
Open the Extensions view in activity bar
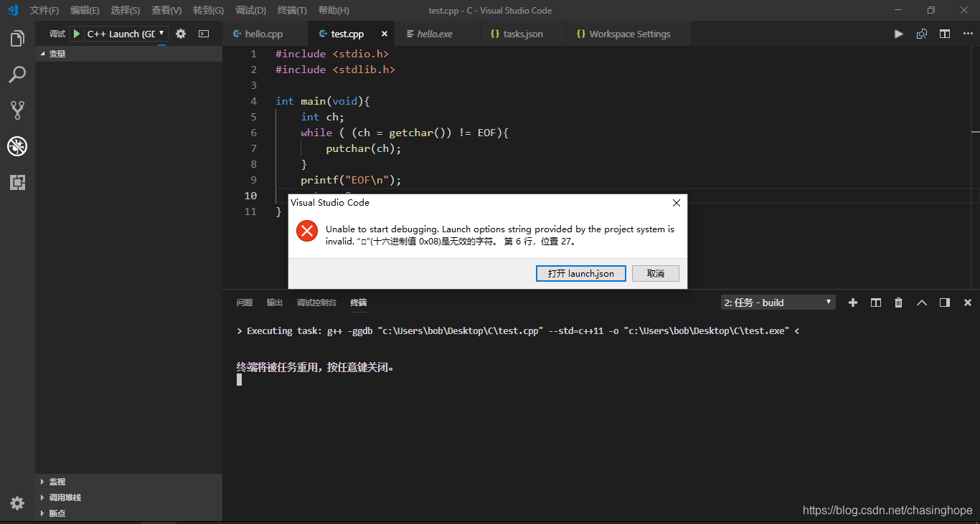(x=17, y=182)
